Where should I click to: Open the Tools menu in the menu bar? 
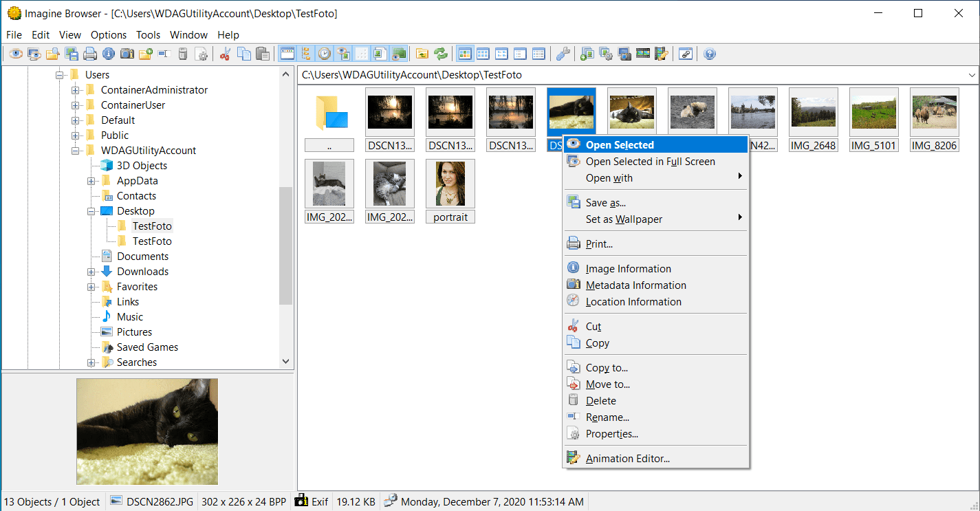tap(148, 35)
